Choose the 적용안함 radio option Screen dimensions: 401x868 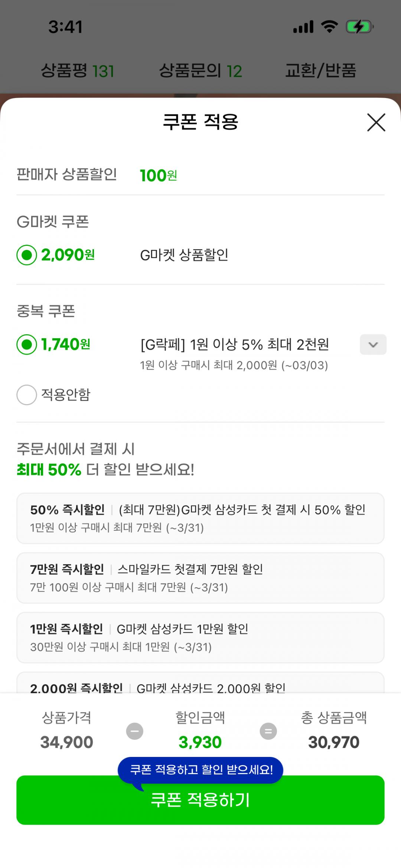click(x=27, y=394)
